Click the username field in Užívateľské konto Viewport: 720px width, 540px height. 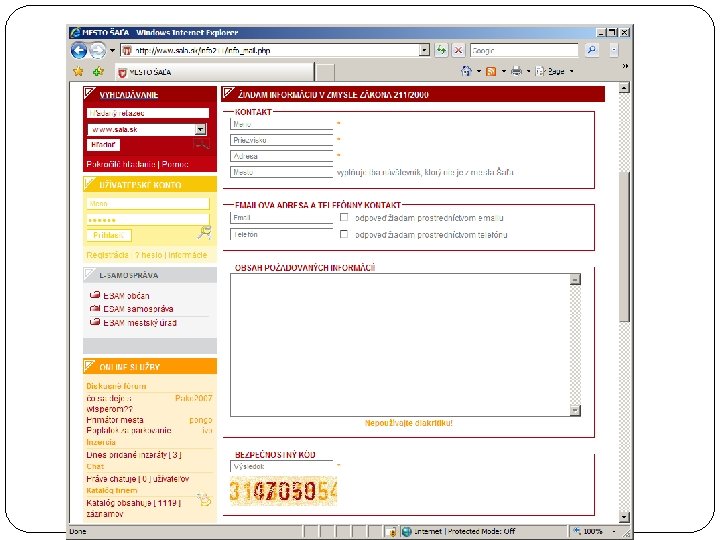point(148,203)
